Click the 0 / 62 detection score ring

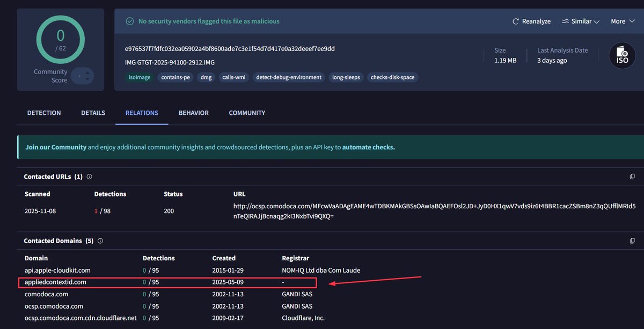(60, 39)
